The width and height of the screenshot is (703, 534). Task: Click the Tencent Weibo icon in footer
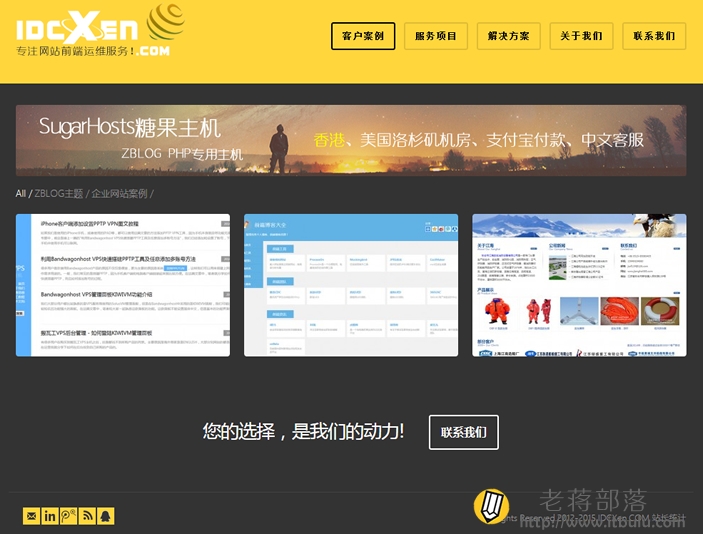click(x=68, y=516)
